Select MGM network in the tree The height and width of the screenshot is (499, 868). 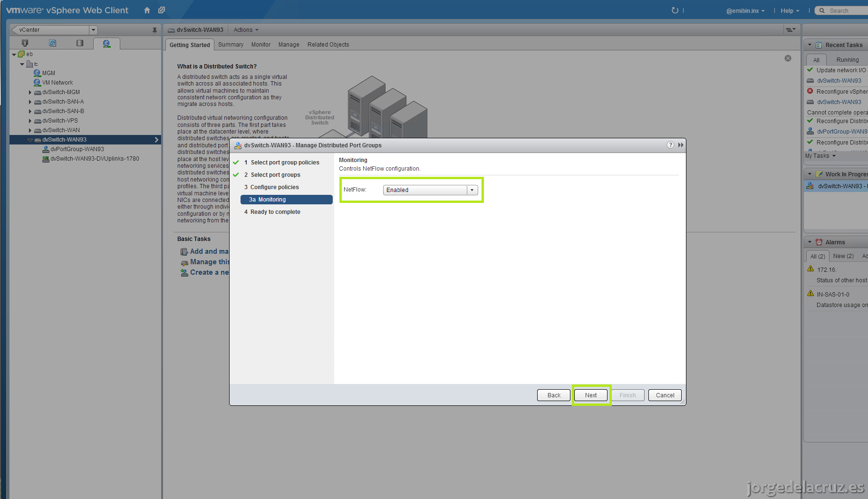tap(48, 73)
